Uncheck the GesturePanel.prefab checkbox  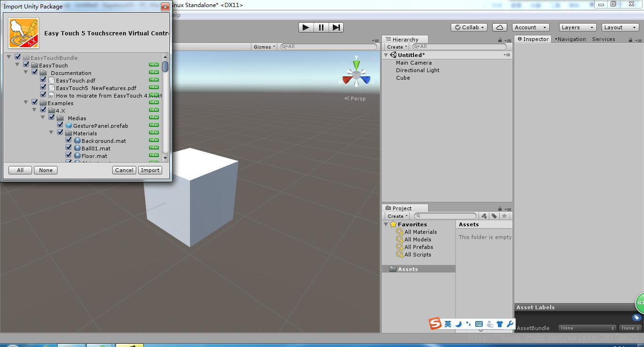point(60,125)
